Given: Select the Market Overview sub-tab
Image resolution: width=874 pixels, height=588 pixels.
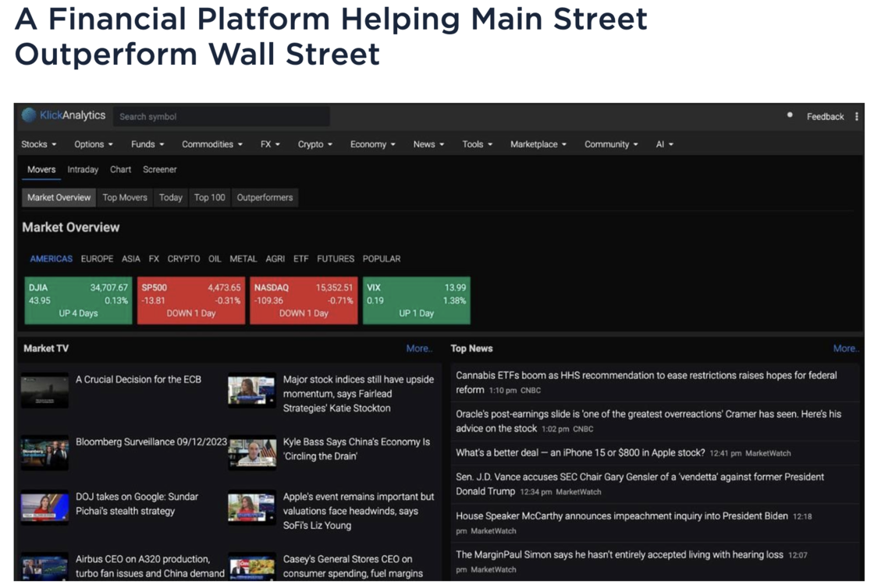Looking at the screenshot, I should 59,197.
